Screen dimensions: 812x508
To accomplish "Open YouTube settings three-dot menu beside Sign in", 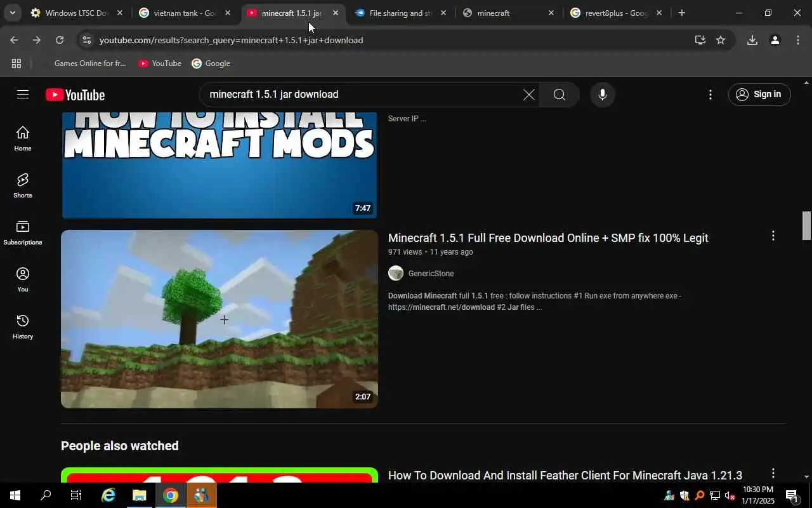I will coord(710,95).
